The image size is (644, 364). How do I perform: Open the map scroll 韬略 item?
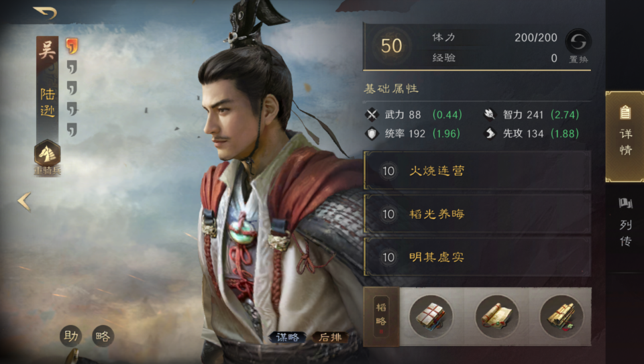(496, 316)
